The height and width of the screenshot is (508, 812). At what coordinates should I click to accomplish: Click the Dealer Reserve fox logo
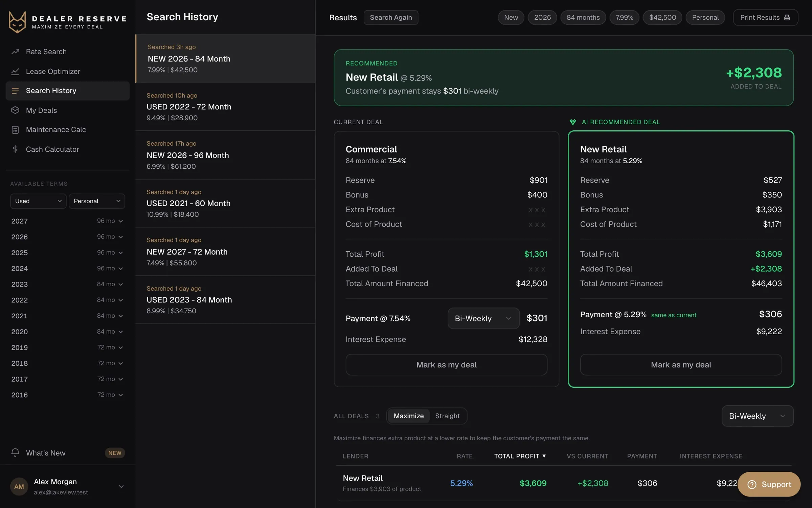(x=17, y=22)
